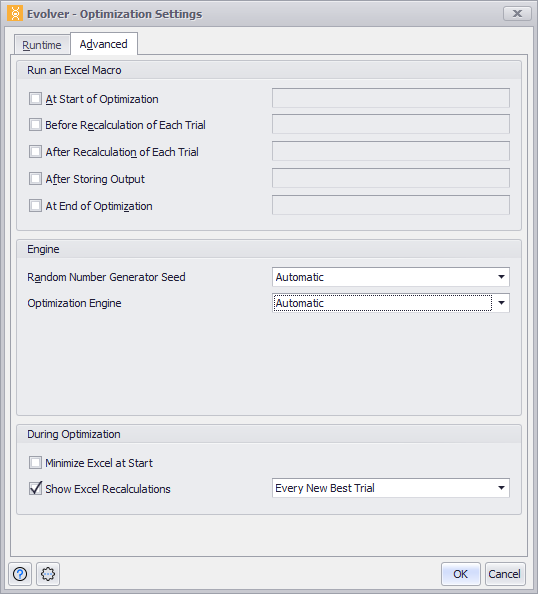The image size is (538, 594).
Task: Tick After Recalculation of Each Trial
Action: 36,152
